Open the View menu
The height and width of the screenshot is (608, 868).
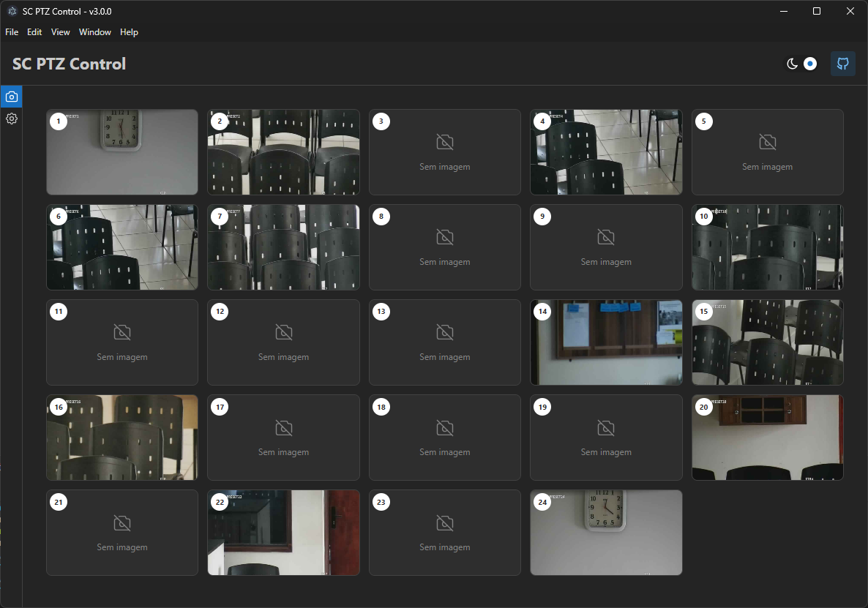click(60, 32)
